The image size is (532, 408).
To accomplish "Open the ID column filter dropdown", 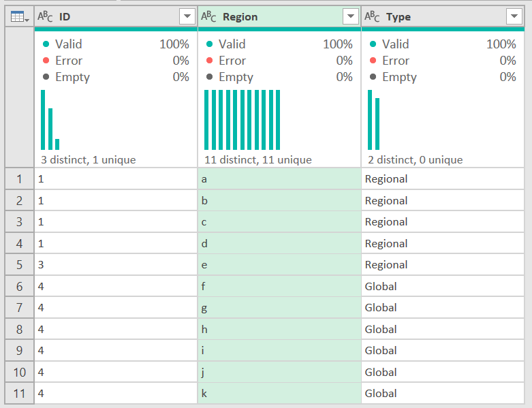I will (x=187, y=16).
